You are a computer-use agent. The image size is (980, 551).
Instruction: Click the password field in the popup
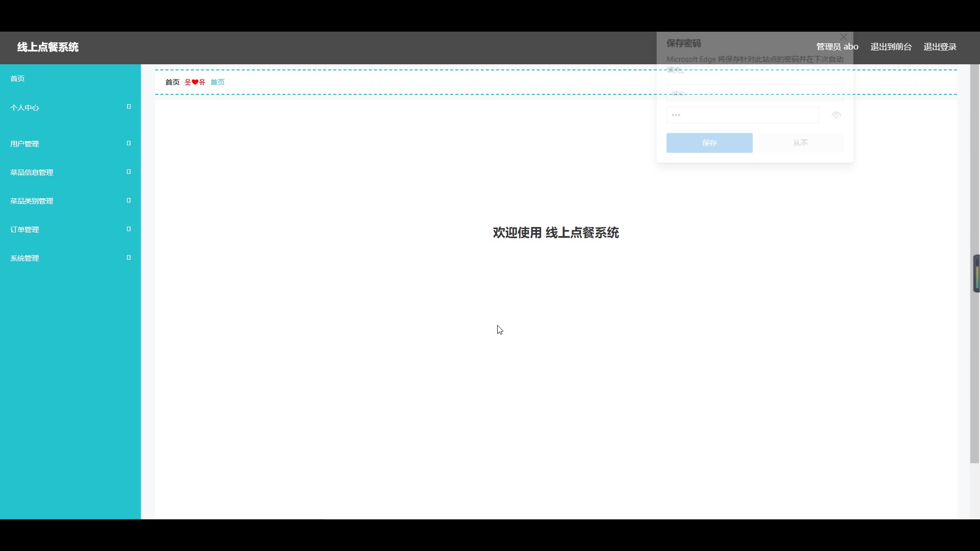[742, 115]
